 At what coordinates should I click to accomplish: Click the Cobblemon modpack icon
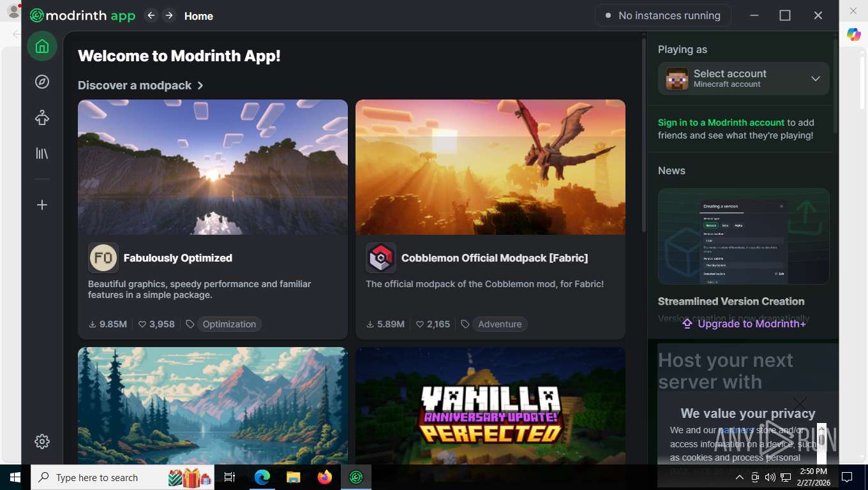pos(381,258)
